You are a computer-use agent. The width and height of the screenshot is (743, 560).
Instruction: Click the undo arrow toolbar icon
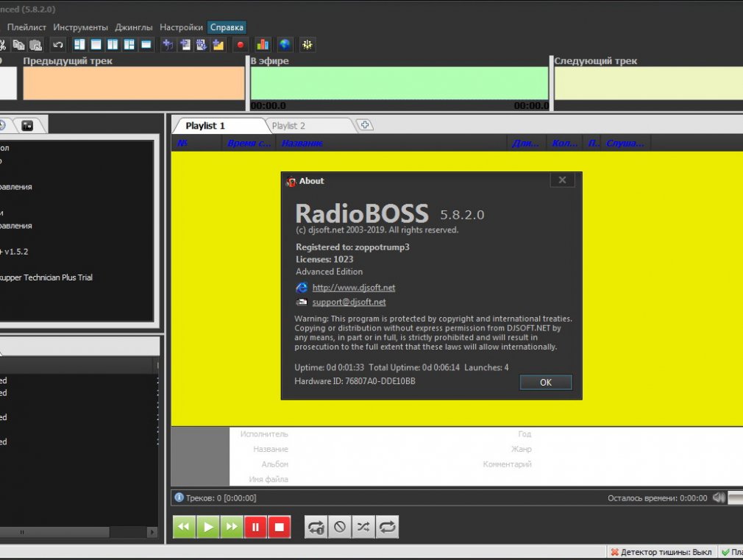(x=58, y=45)
